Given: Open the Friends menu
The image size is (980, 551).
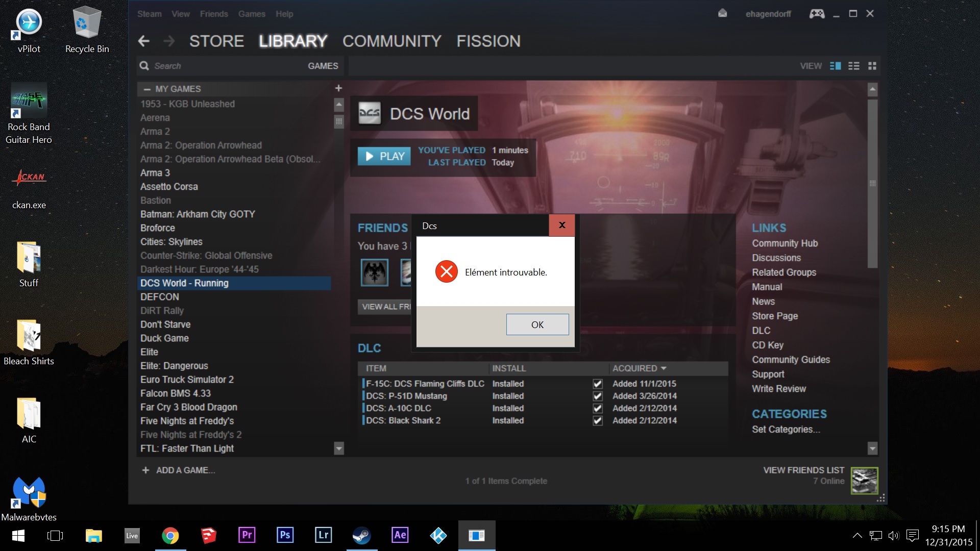Looking at the screenshot, I should [214, 14].
